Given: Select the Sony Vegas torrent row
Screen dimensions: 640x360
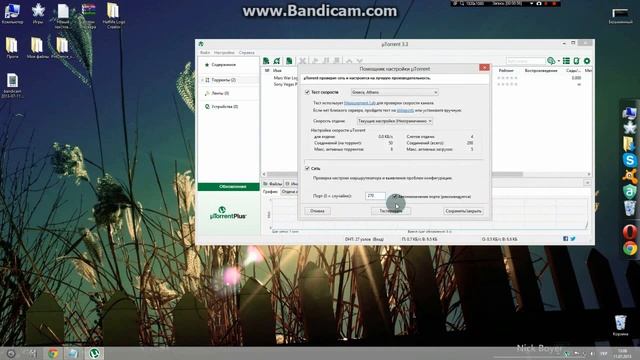Looking at the screenshot, I should (x=285, y=84).
